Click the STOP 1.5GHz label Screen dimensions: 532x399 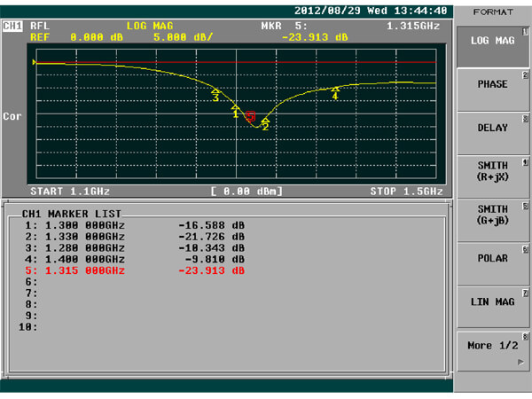coord(406,192)
